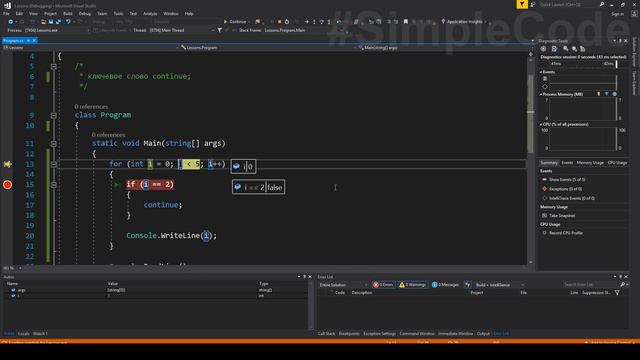This screenshot has height=360, width=640.
Task: Click Continue to resume debugging
Action: [x=235, y=22]
